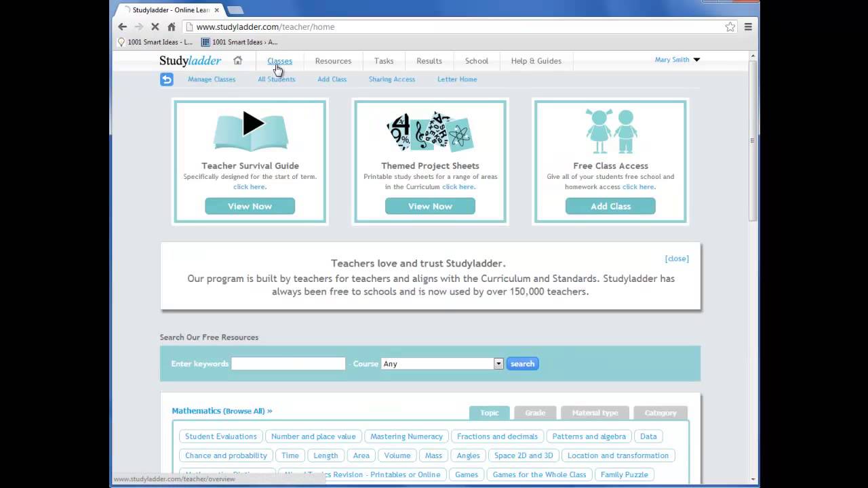Screen dimensions: 868x488
Task: Click Teacher Survival Guide click here link
Action: [250, 187]
